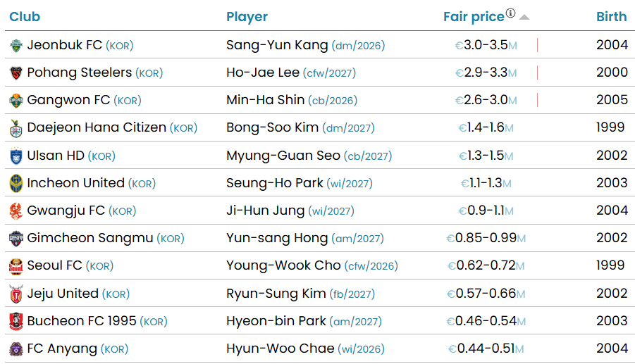Click Min-Ha Shin's fair price value €2.6-3.0M
This screenshot has width=635, height=364.
point(486,100)
